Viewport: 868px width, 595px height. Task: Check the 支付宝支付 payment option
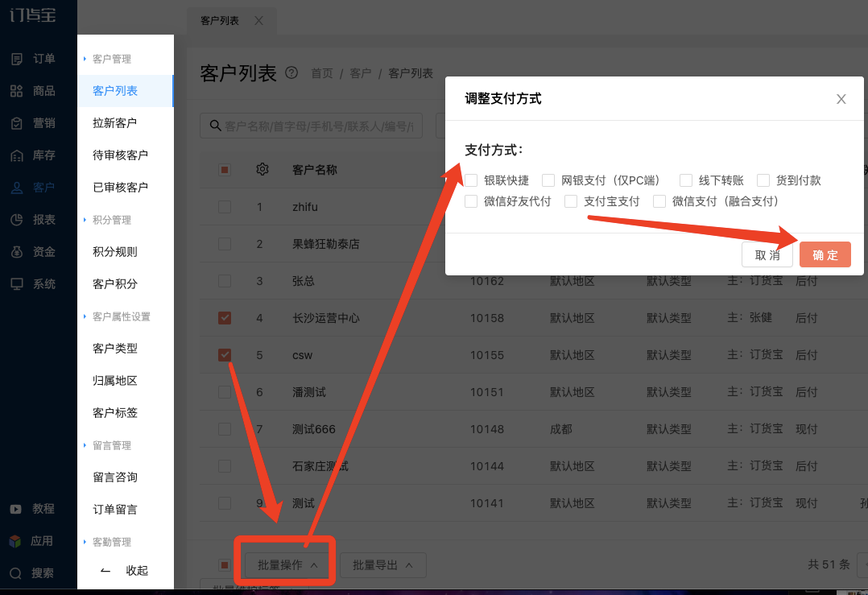point(571,201)
